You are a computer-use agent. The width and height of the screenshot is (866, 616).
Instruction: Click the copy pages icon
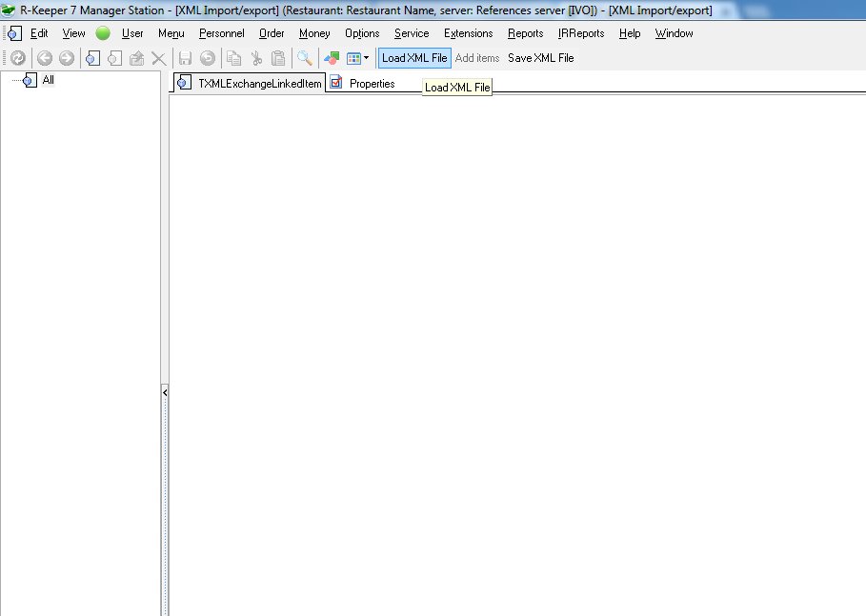click(234, 58)
